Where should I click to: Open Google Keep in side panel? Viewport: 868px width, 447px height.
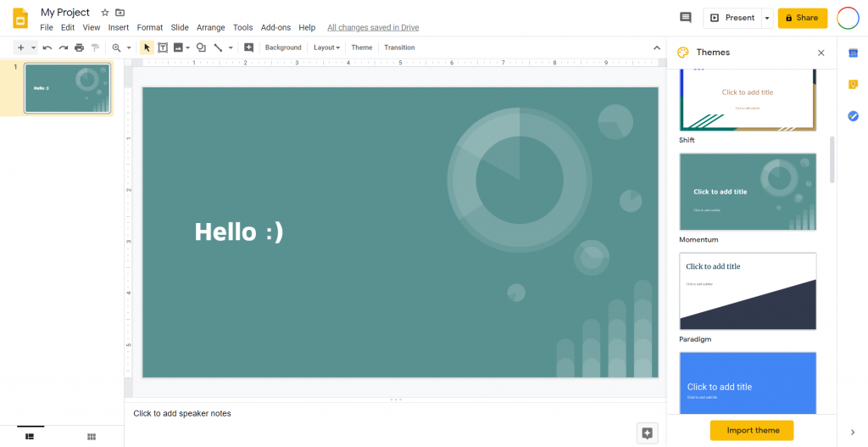pos(853,84)
